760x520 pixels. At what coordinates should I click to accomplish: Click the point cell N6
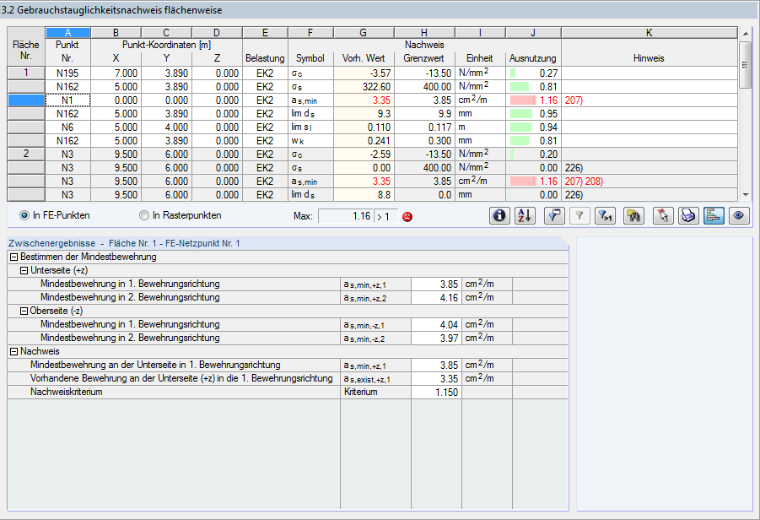pos(68,127)
